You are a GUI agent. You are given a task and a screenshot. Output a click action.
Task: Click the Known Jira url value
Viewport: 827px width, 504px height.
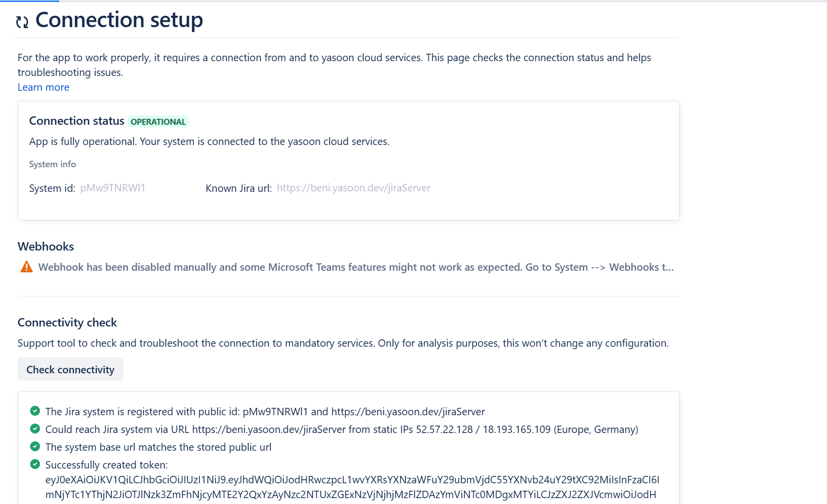(353, 188)
